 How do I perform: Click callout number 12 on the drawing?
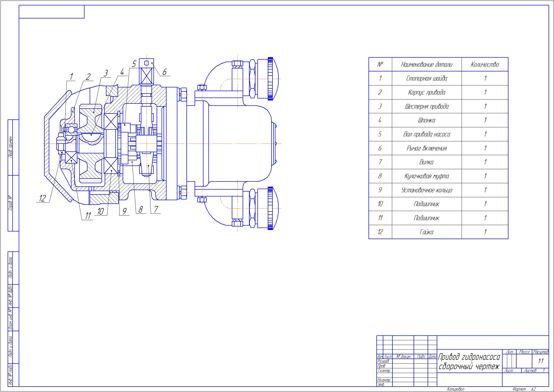[x=43, y=198]
